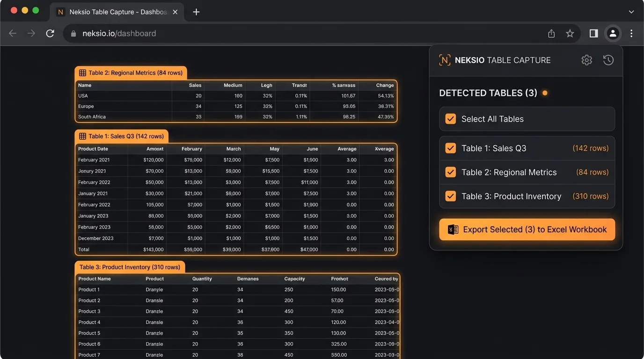Open the browser profile avatar
The height and width of the screenshot is (359, 644).
[613, 34]
